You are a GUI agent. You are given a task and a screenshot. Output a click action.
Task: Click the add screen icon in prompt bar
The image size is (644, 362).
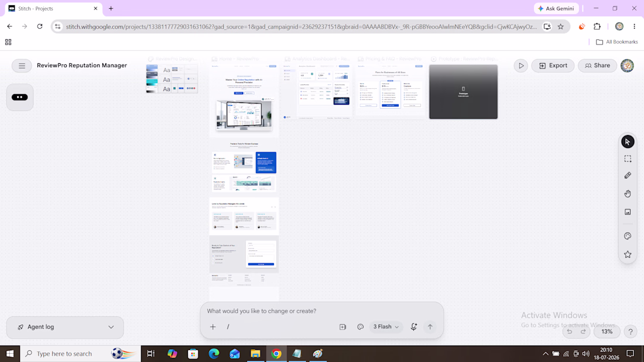click(x=342, y=327)
